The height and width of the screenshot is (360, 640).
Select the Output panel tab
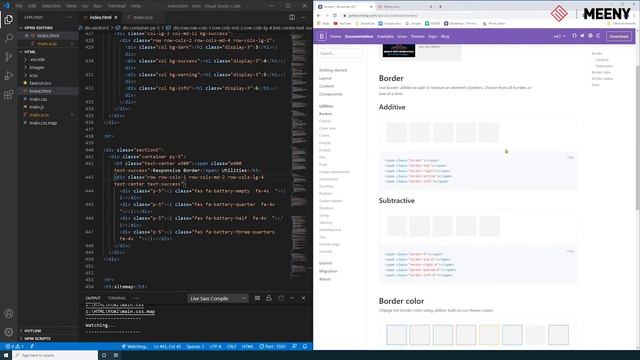click(93, 298)
